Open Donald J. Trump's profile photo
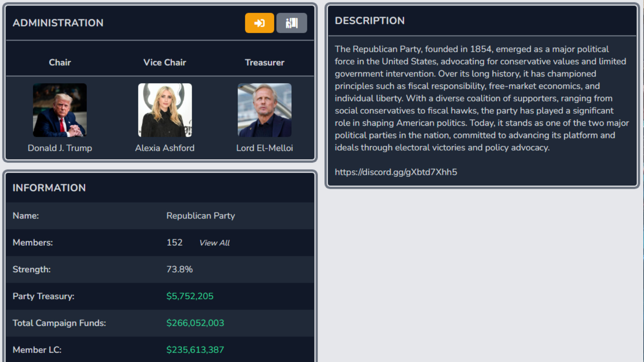 click(60, 110)
